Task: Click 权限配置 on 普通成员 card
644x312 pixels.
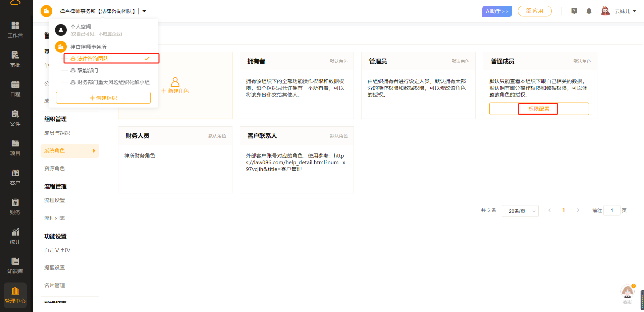Action: pos(539,109)
